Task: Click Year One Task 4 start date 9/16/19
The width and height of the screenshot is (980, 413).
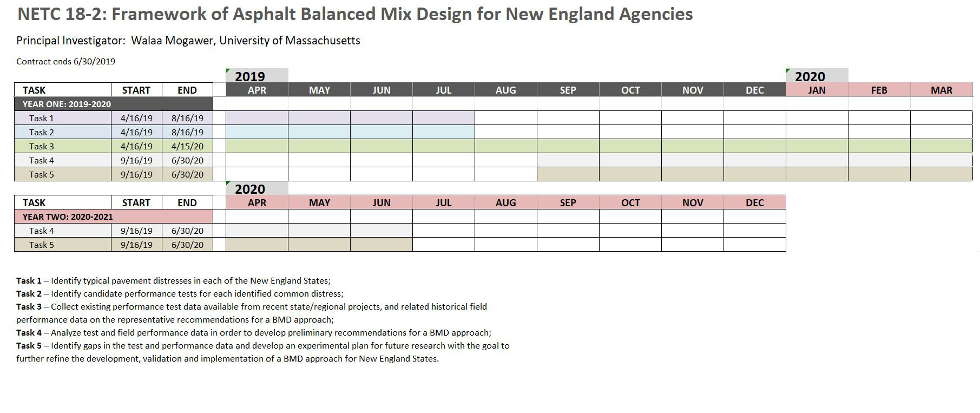Action: tap(136, 160)
